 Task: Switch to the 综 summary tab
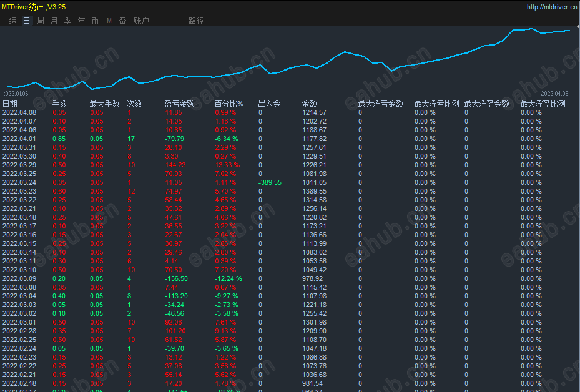click(x=13, y=21)
